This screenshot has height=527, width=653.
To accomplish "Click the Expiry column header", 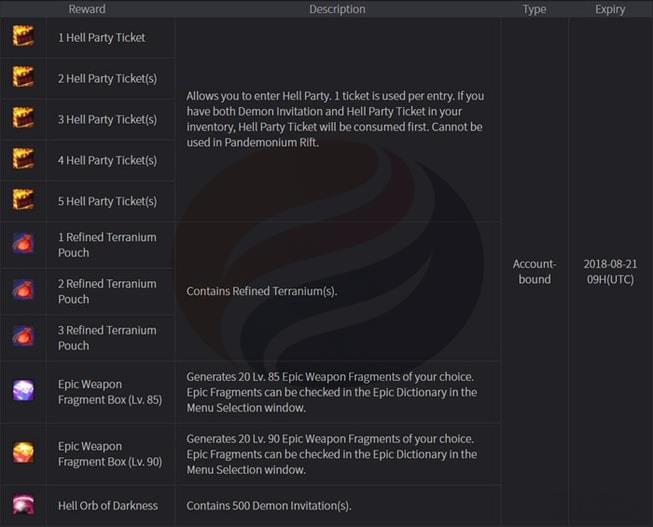I will coord(610,9).
